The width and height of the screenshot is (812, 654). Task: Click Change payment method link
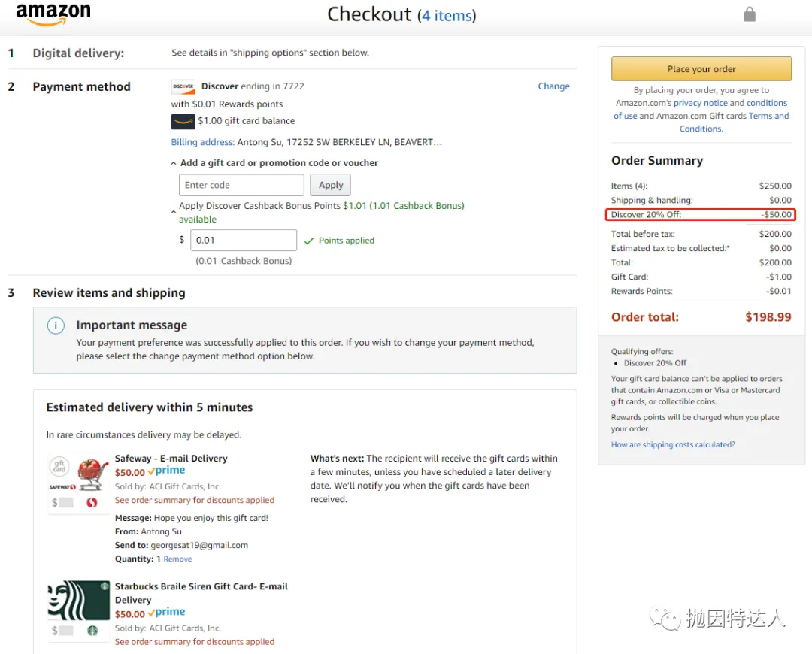pyautogui.click(x=553, y=86)
